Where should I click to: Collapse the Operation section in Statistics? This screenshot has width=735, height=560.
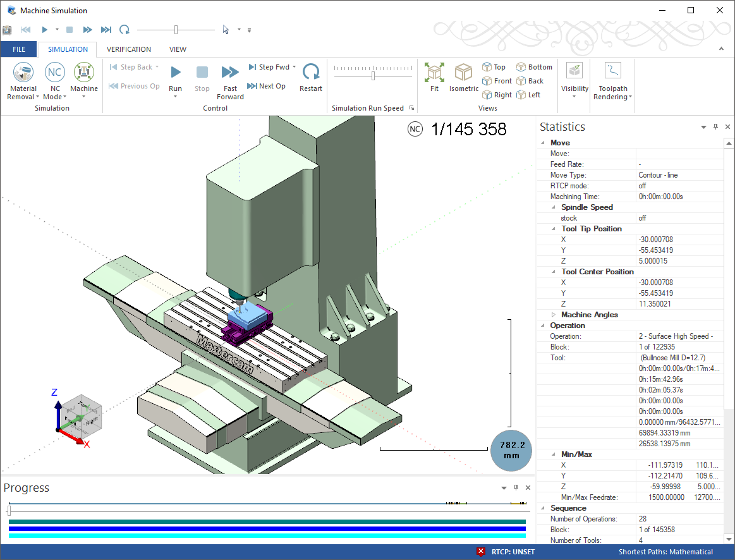click(x=543, y=326)
